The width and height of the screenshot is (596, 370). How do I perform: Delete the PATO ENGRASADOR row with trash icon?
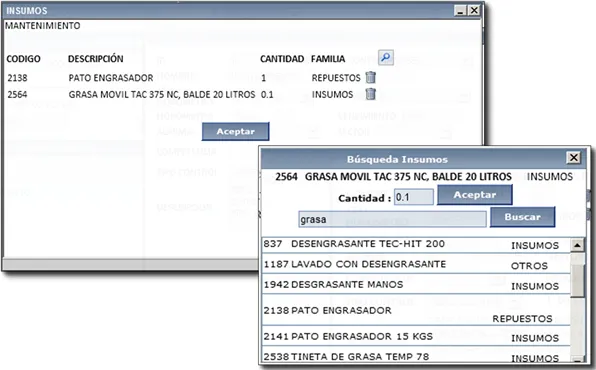point(371,77)
